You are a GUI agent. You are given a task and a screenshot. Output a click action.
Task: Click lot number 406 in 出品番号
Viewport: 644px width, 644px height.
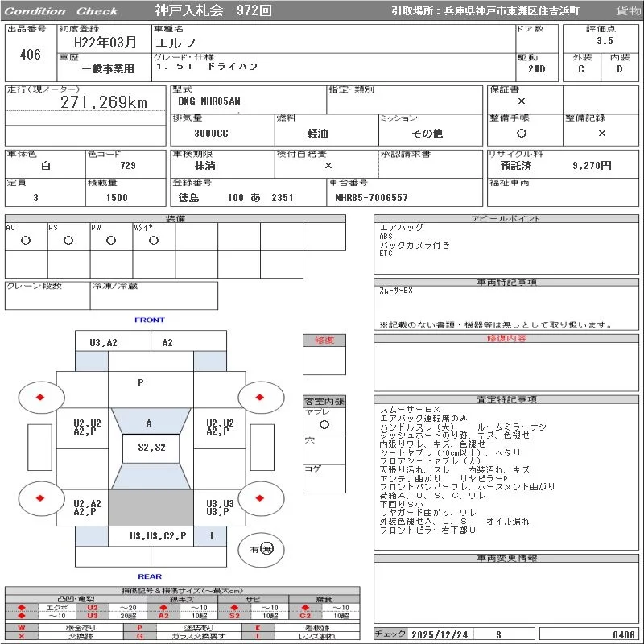(31, 54)
